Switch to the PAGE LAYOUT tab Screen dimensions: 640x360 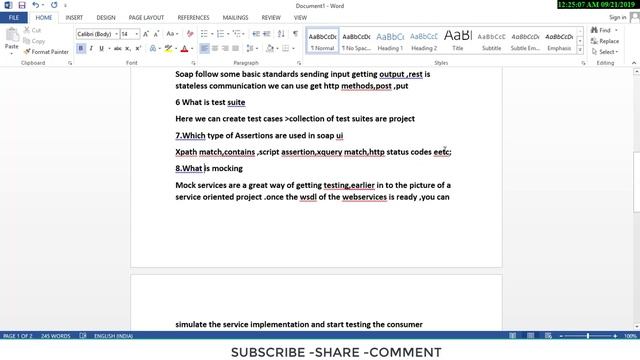(x=146, y=18)
